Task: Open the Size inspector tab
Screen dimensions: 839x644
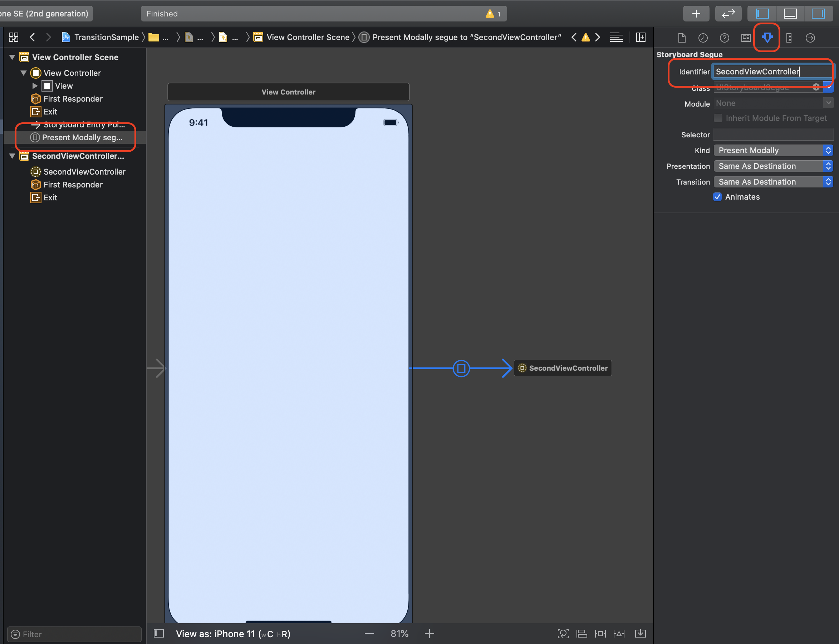Action: [x=789, y=38]
